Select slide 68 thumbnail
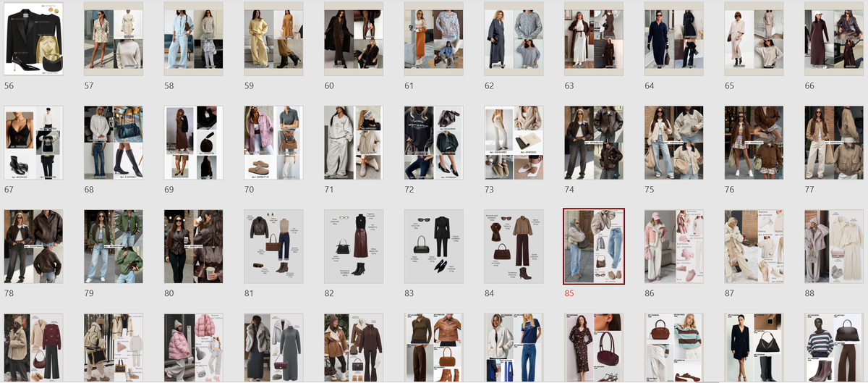 114,143
